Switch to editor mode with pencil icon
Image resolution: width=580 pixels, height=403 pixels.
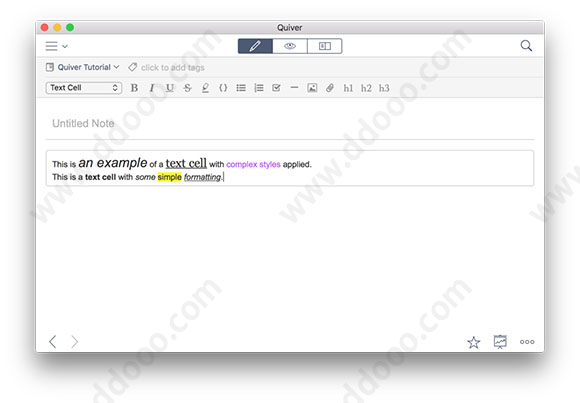tap(255, 46)
